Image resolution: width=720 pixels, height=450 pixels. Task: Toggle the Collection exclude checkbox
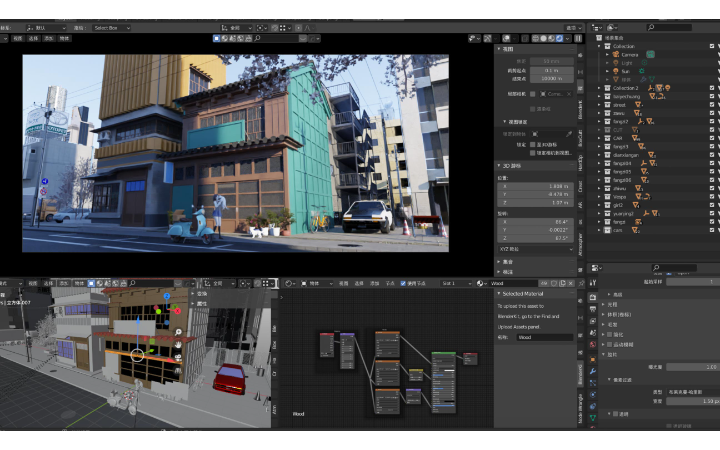point(712,46)
